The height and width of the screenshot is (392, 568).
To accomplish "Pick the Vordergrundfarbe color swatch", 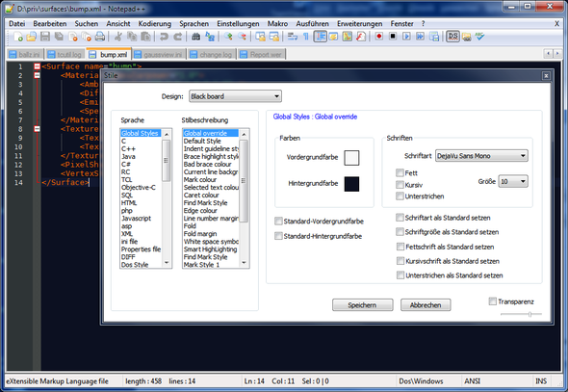I will point(351,158).
